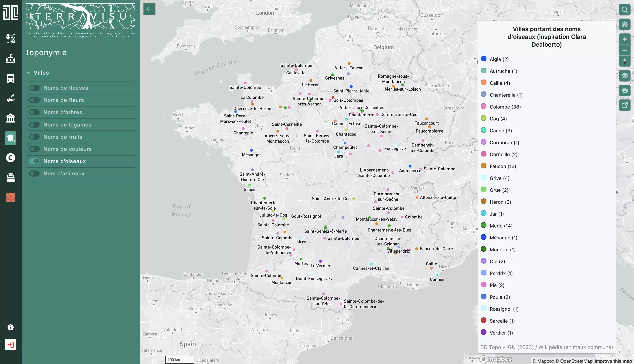Open the bus transport theme icon
This screenshot has height=364, width=634.
pos(11,78)
